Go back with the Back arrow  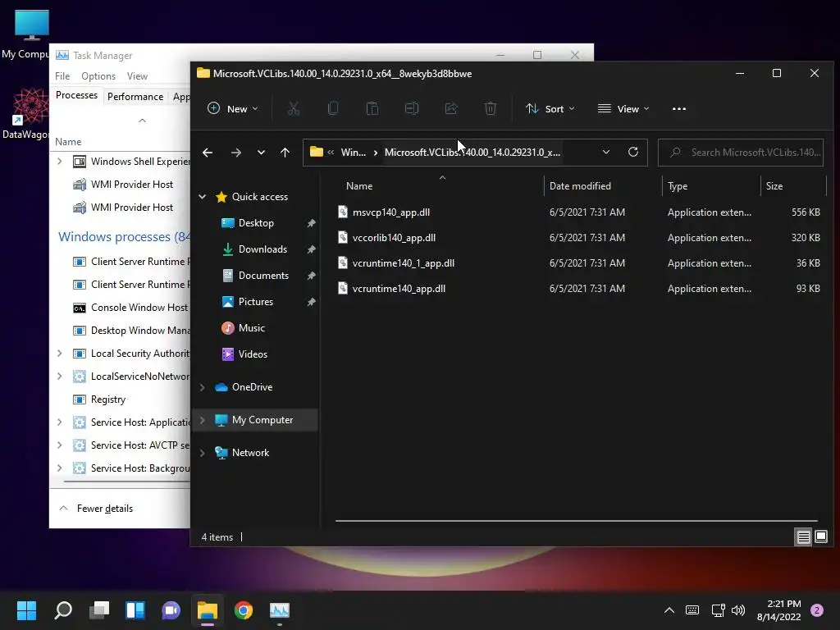[208, 153]
